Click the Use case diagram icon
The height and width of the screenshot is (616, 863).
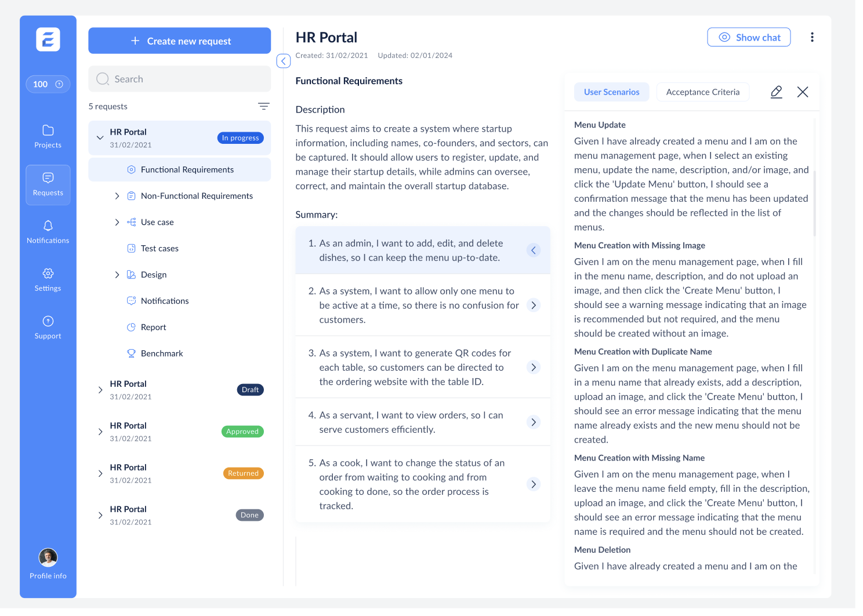[132, 222]
